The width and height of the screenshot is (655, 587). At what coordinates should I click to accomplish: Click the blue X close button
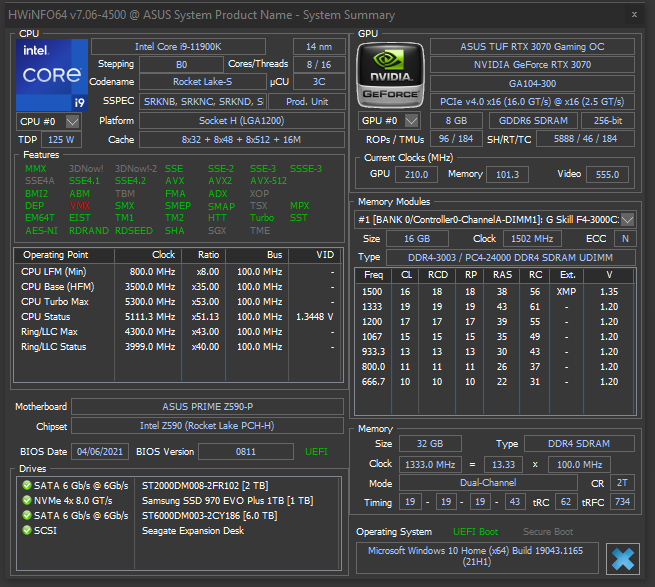[622, 559]
